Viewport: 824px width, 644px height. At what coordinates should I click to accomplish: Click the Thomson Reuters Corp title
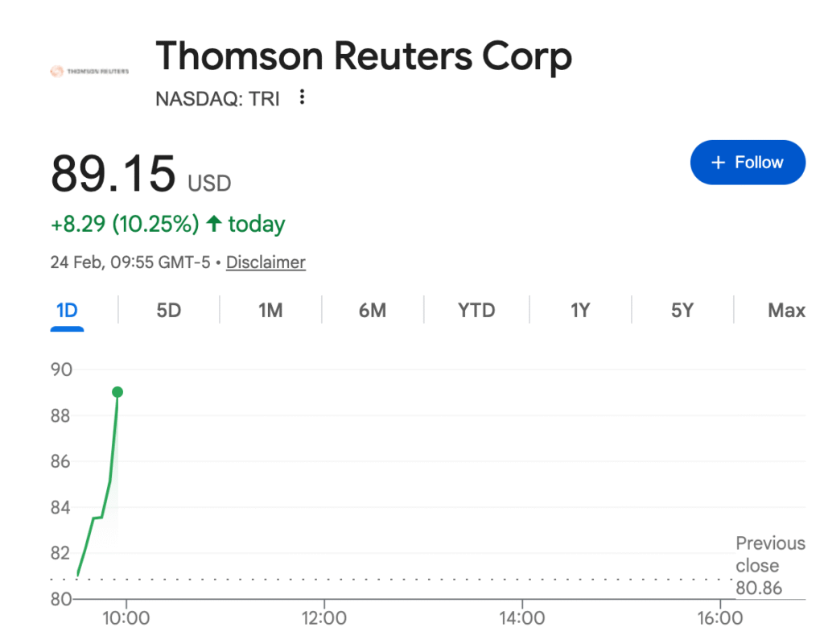click(364, 56)
